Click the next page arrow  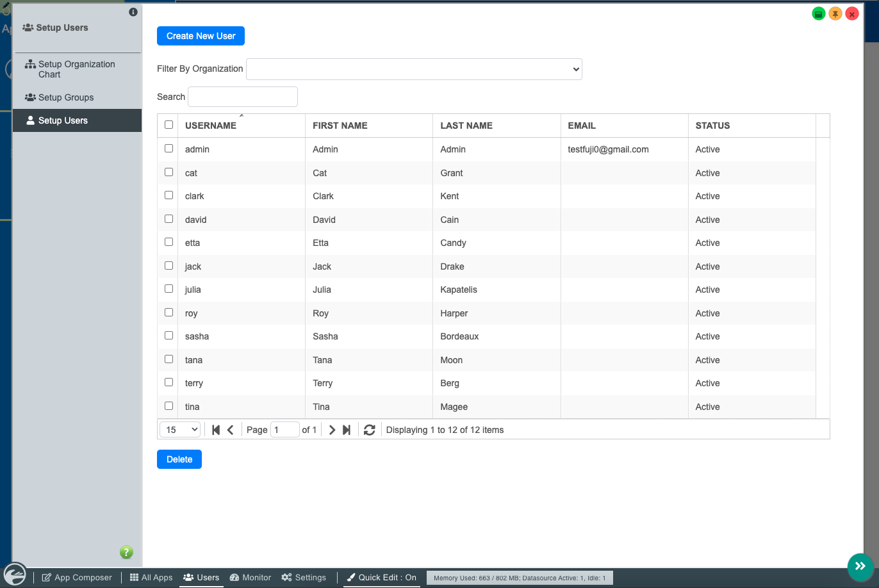point(332,430)
